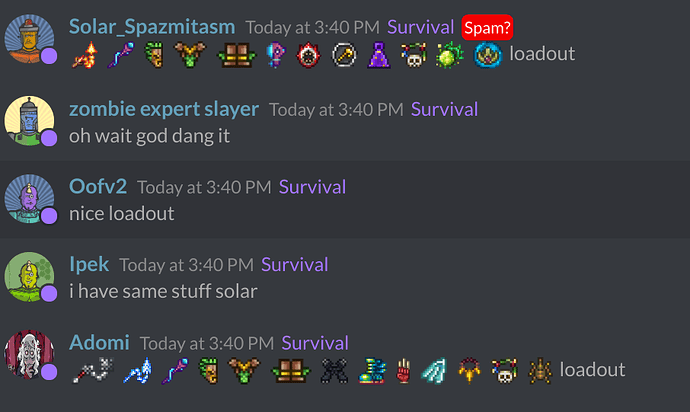Click the golden spider emoji
Viewport: 690px width, 412px height.
pyautogui.click(x=540, y=370)
